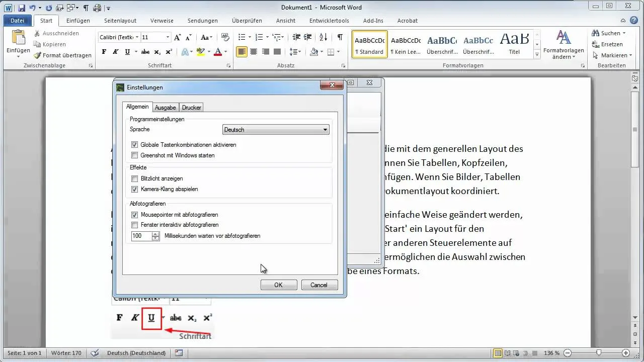Click the numbered list icon
Screen dimensions: 644x362
point(259,37)
